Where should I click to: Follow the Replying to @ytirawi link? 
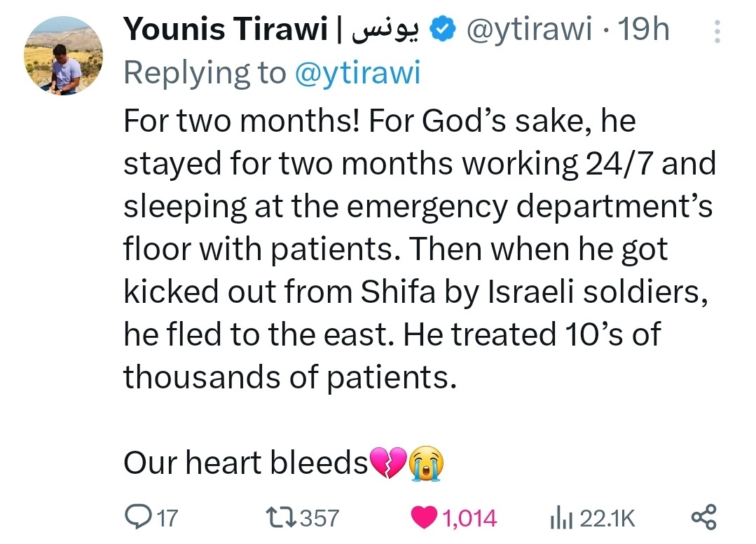pyautogui.click(x=358, y=73)
